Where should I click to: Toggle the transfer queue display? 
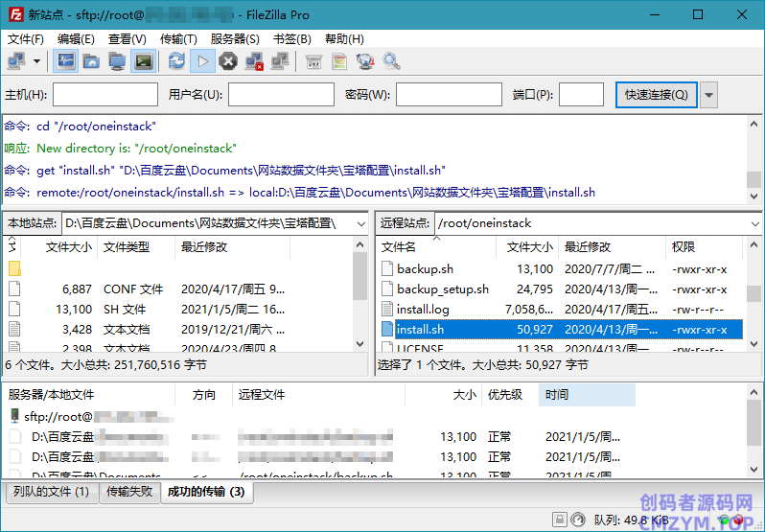pyautogui.click(x=143, y=61)
